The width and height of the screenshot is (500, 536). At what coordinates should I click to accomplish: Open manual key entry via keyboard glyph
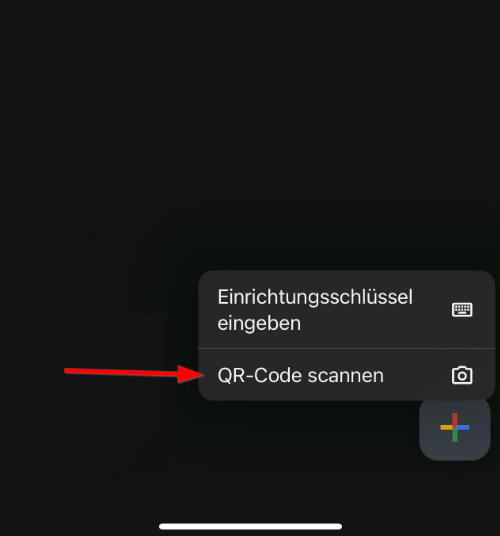[462, 310]
